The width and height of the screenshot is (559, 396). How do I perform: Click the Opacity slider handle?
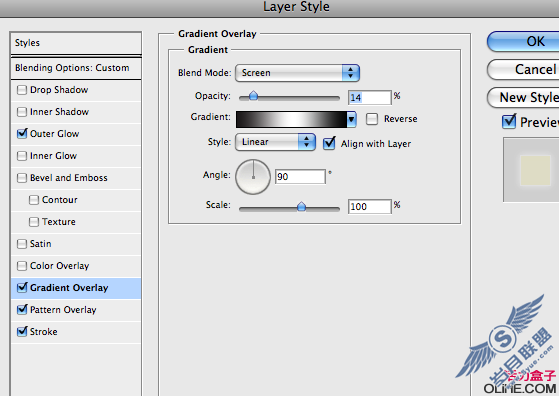point(253,96)
